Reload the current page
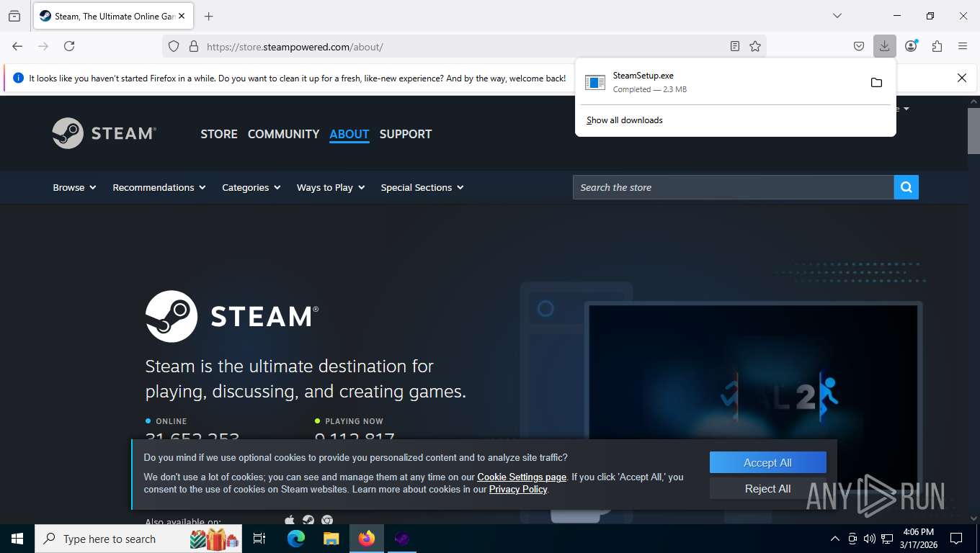980x553 pixels. pos(69,46)
